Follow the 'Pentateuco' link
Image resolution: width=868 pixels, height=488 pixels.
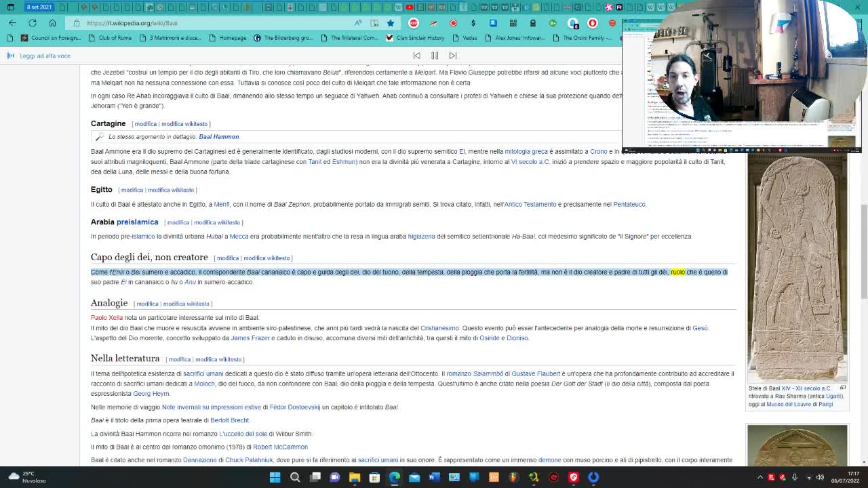click(x=629, y=204)
